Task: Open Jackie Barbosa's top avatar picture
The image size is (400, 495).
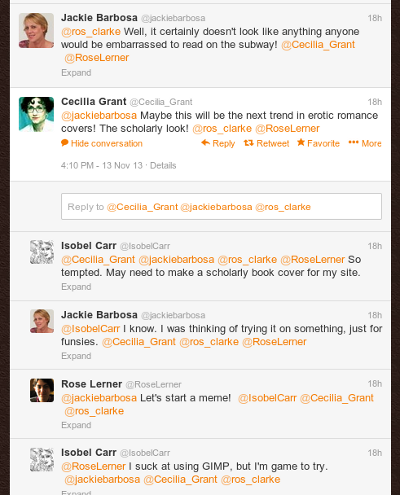Action: click(x=36, y=31)
